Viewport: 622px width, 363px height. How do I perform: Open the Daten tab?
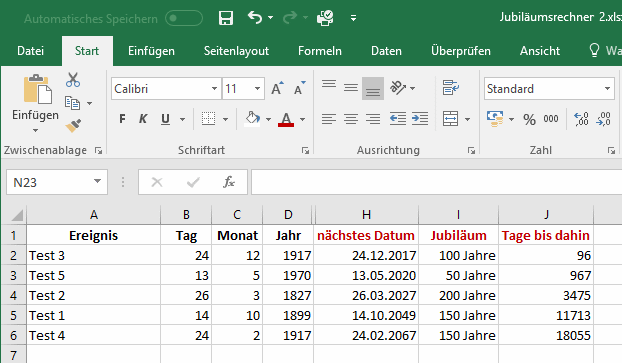click(x=386, y=51)
